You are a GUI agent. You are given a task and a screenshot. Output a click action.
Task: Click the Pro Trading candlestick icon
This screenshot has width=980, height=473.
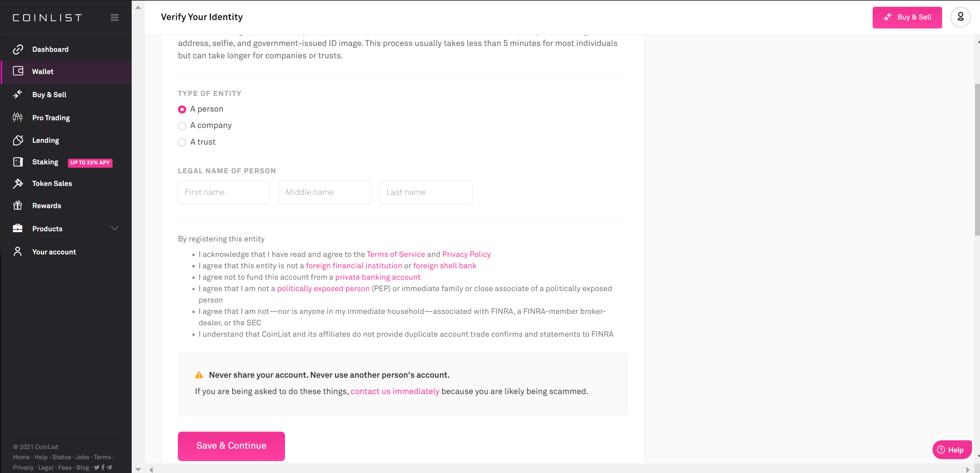coord(18,117)
